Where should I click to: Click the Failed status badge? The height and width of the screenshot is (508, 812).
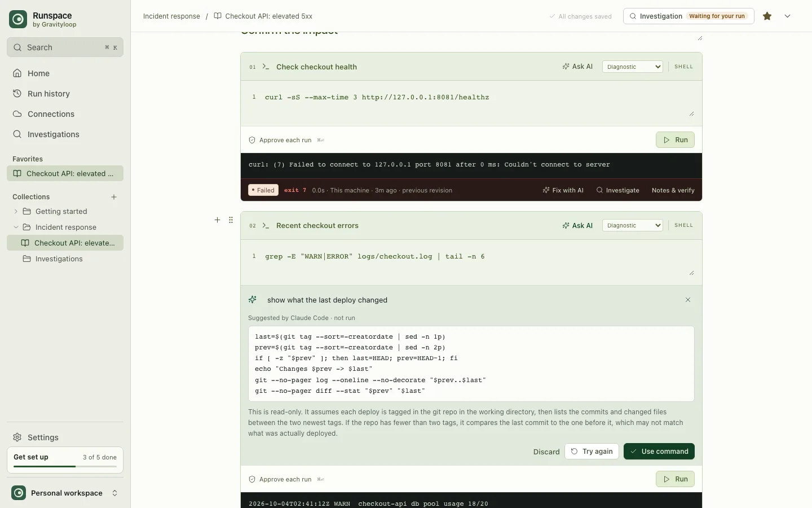263,190
